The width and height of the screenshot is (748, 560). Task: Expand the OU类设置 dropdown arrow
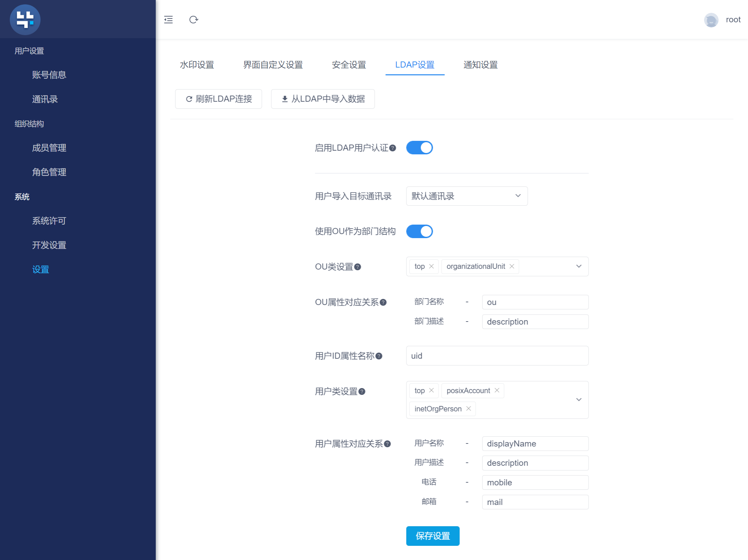tap(579, 266)
